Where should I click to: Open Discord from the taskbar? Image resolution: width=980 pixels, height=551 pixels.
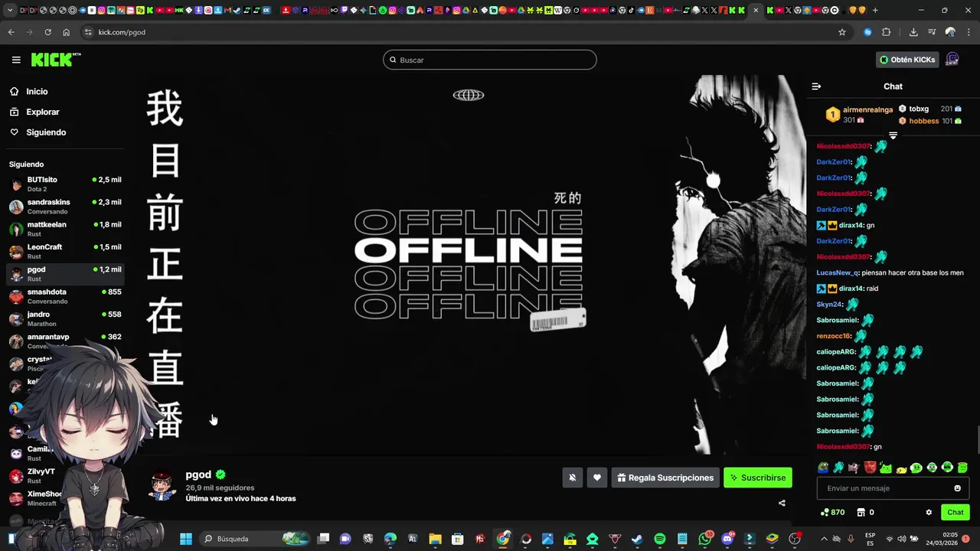727,539
